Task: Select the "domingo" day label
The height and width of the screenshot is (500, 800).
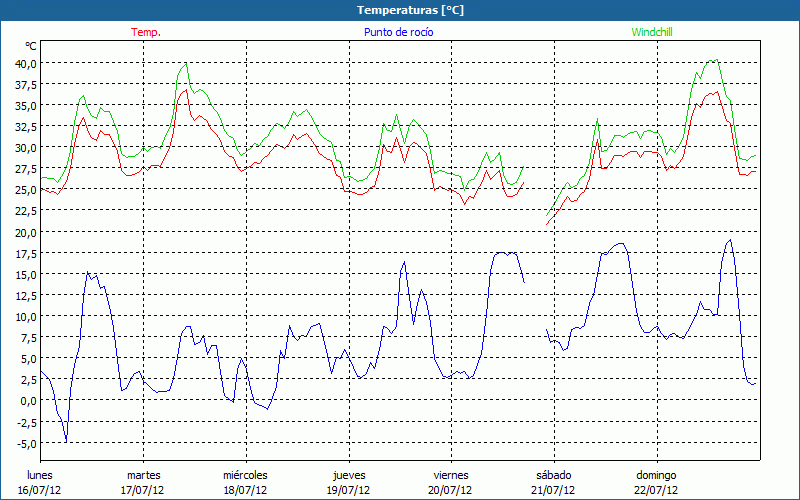Action: click(656, 475)
